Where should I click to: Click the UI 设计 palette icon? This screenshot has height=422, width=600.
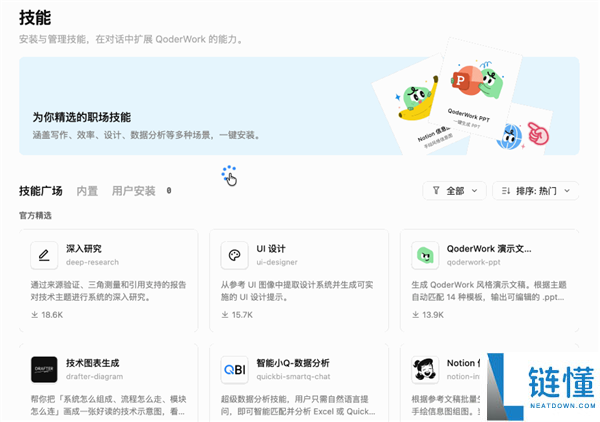(x=234, y=255)
